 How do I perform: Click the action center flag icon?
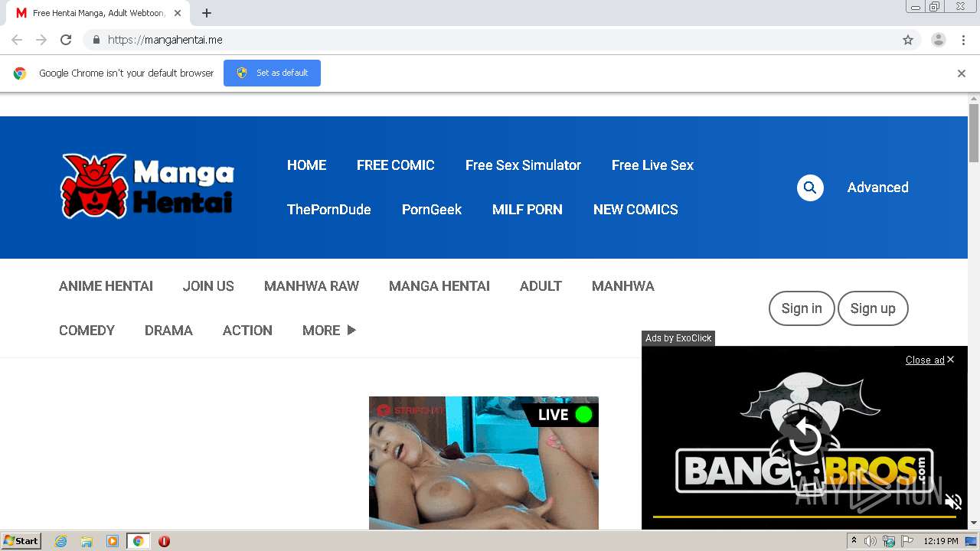[x=907, y=541]
